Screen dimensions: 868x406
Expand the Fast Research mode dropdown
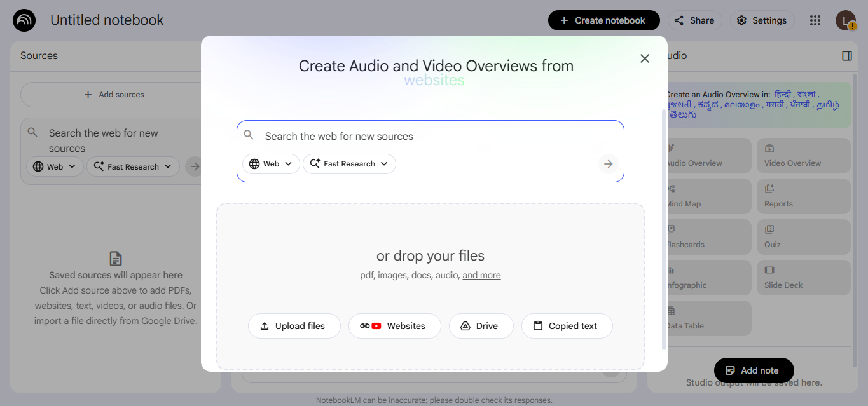(x=349, y=164)
